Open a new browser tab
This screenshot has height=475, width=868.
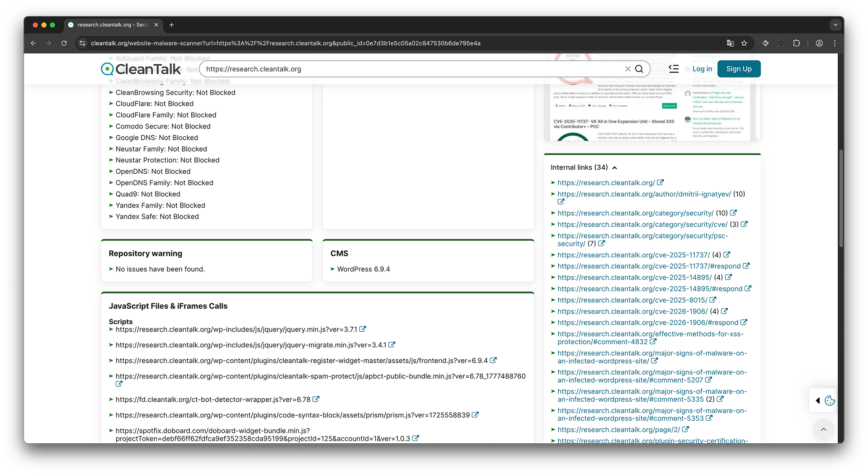tap(171, 25)
